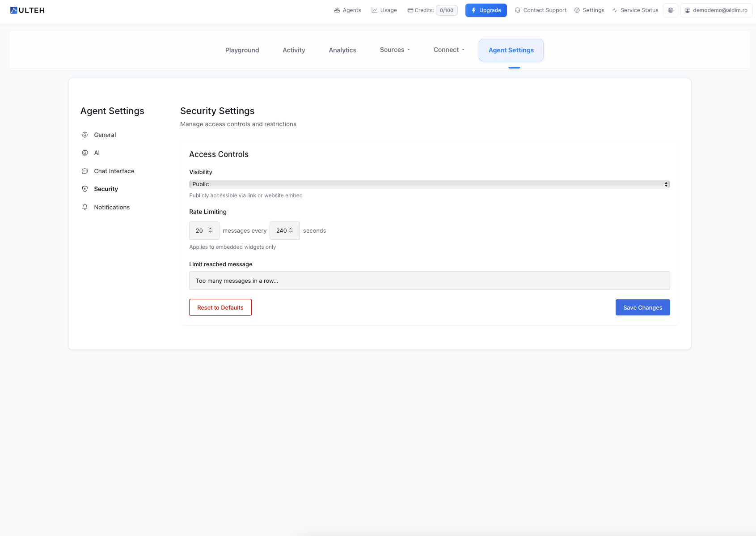Open account menu for demodemo@aldim.ro

(716, 10)
